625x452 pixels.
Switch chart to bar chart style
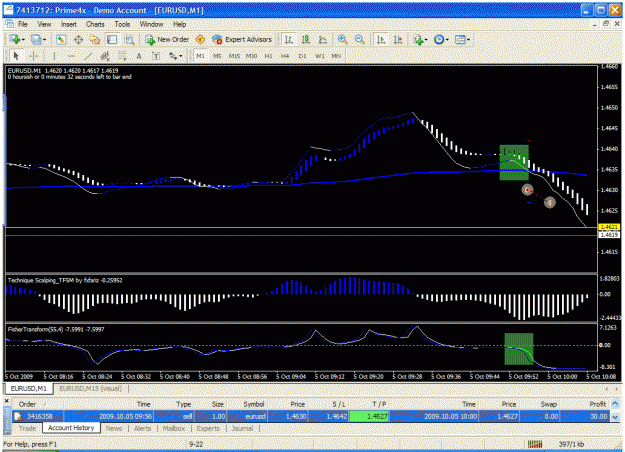[289, 39]
